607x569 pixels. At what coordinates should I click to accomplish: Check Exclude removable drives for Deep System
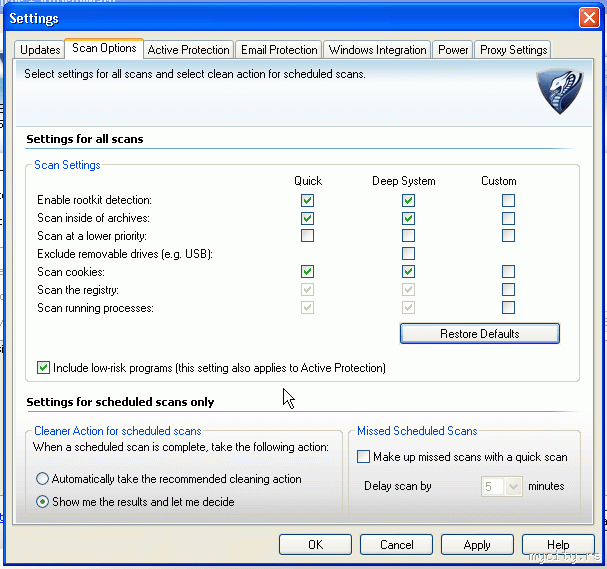click(x=408, y=254)
